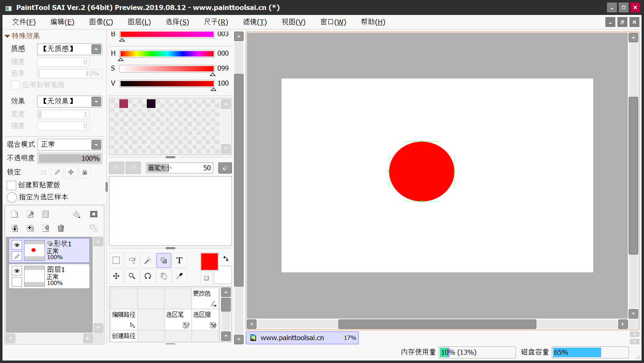Select the 更改色 tool
This screenshot has height=363, width=644.
point(205,299)
